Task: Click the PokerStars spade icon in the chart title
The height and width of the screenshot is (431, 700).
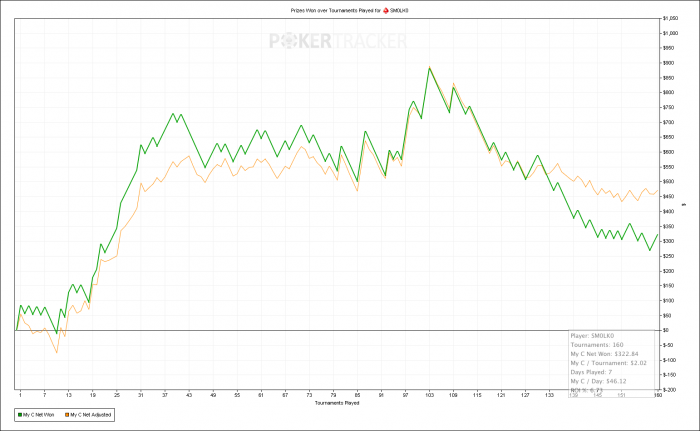Action: pyautogui.click(x=386, y=10)
